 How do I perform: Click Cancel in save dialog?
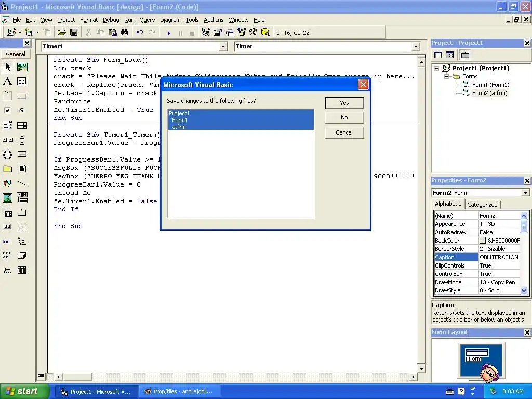(344, 132)
